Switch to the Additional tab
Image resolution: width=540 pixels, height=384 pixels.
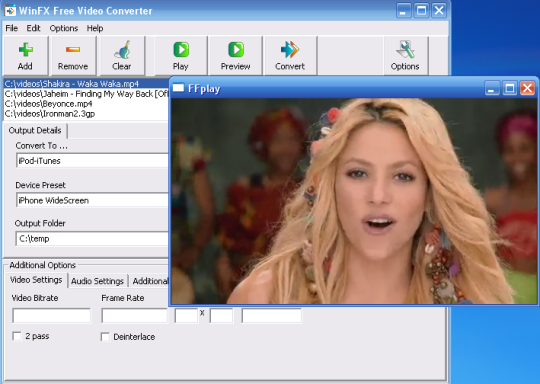[x=150, y=281]
